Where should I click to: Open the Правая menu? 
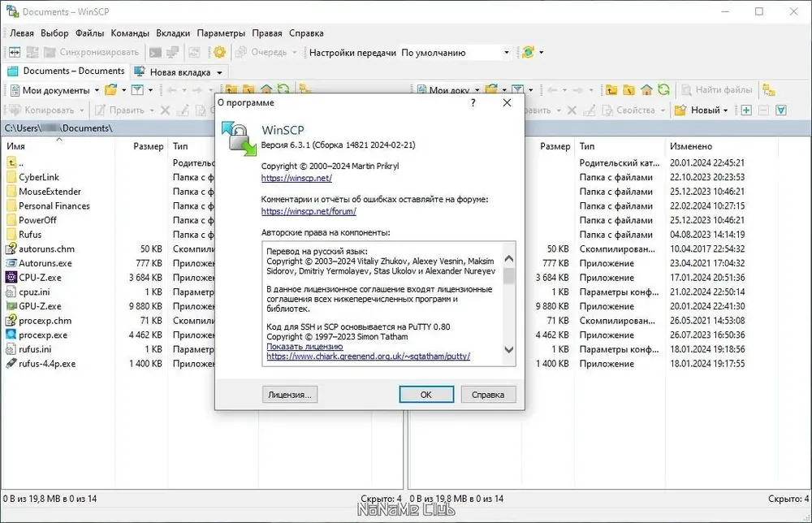267,33
